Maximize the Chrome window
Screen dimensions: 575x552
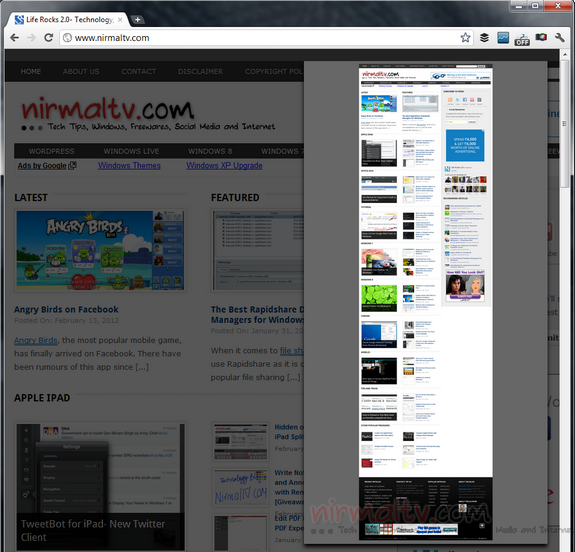click(535, 6)
